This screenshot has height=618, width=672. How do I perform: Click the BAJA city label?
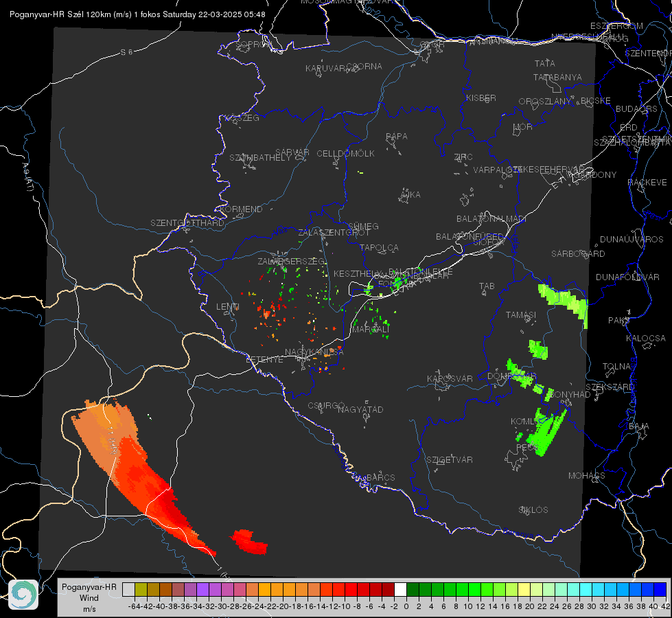639,426
